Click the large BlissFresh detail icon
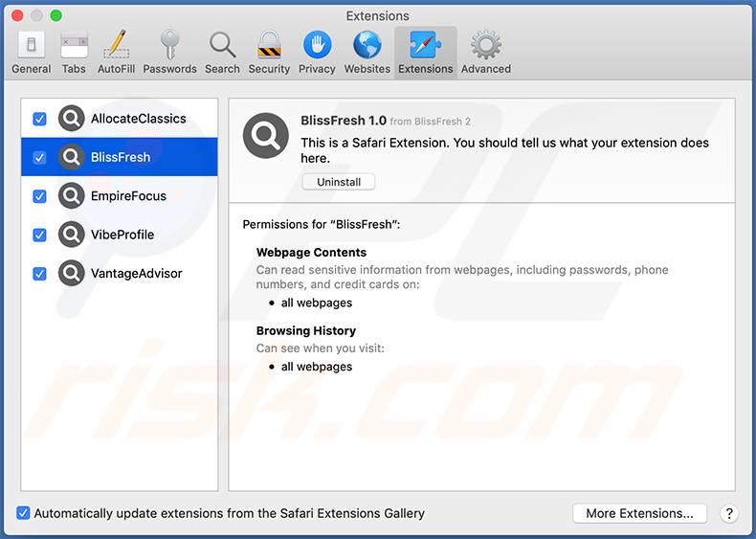 coord(266,136)
